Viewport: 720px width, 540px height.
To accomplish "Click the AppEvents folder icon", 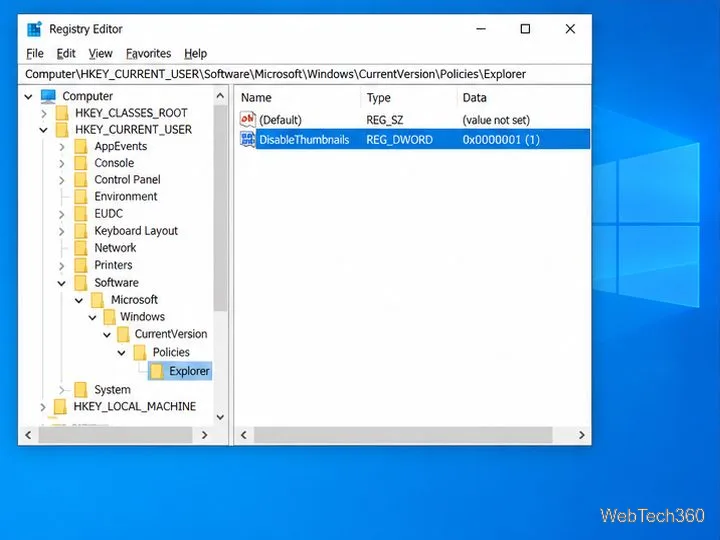I will pos(81,146).
